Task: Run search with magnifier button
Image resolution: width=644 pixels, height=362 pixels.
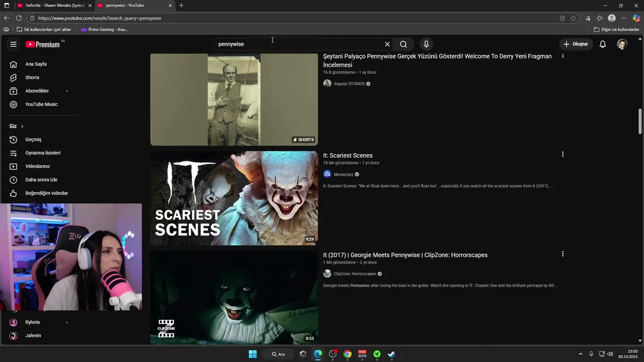Action: 404,44
